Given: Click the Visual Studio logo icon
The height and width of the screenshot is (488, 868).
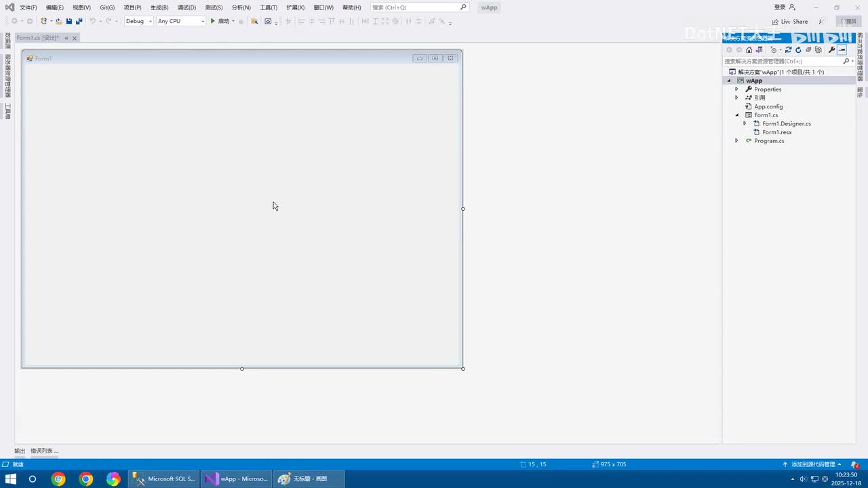Looking at the screenshot, I should pyautogui.click(x=9, y=7).
